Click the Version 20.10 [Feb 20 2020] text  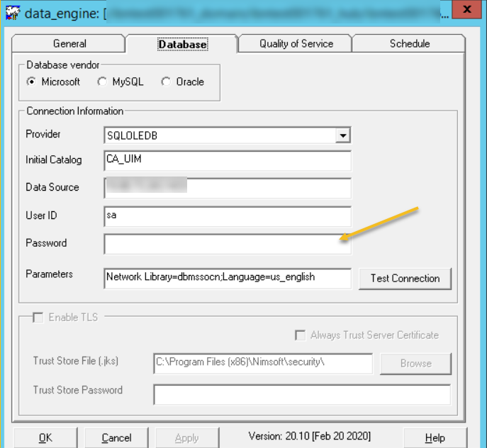309,436
